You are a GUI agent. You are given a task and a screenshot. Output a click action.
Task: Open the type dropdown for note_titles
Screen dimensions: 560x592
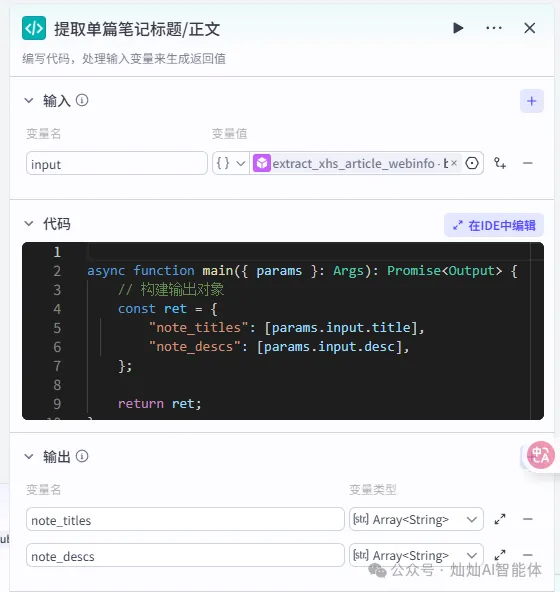(416, 520)
